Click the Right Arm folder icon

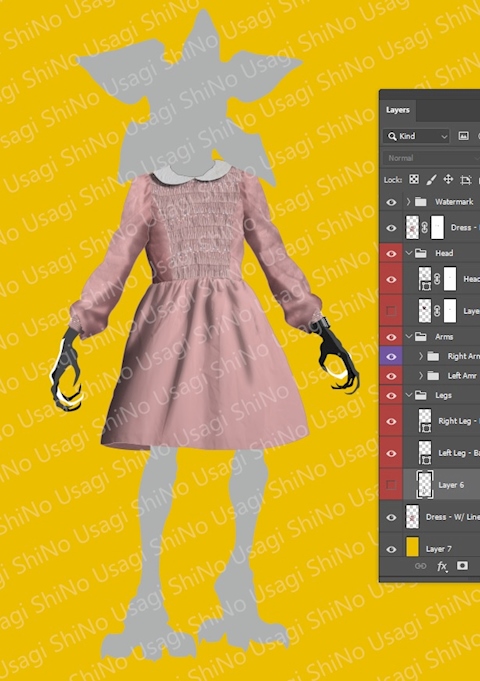(x=433, y=356)
